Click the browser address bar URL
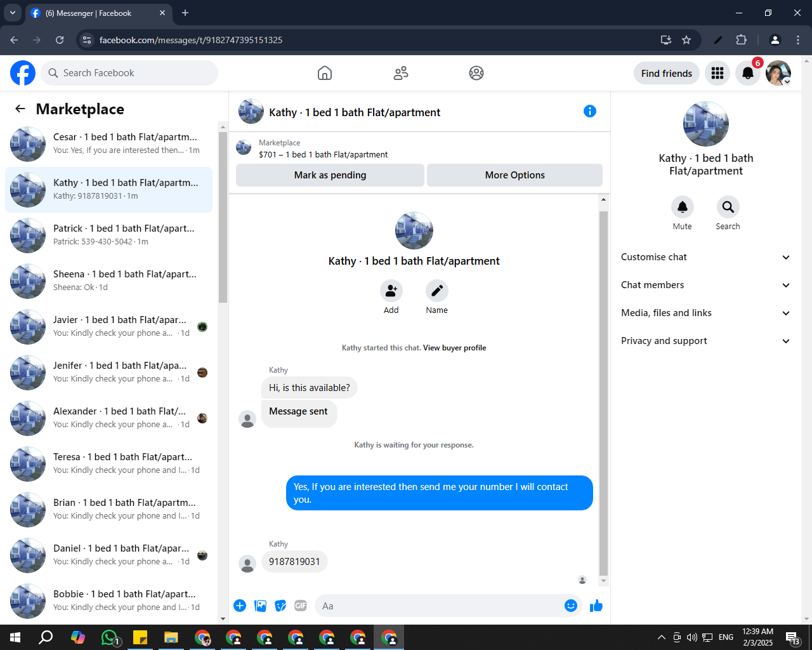Image resolution: width=812 pixels, height=650 pixels. [x=191, y=40]
